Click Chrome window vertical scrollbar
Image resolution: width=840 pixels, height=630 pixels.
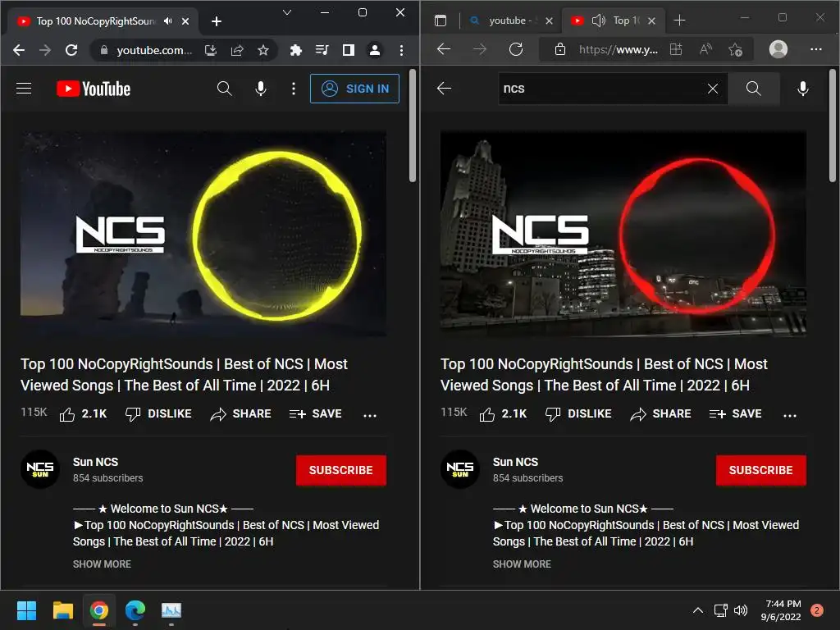(413, 126)
